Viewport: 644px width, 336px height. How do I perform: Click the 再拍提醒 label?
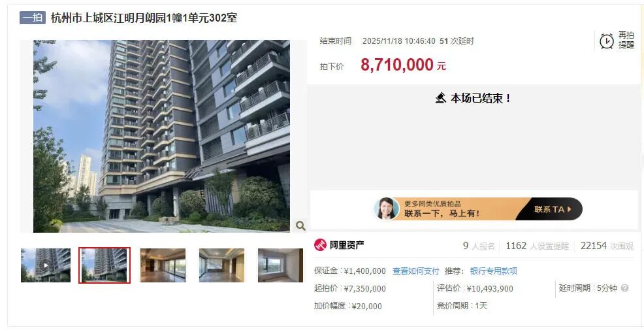click(626, 40)
